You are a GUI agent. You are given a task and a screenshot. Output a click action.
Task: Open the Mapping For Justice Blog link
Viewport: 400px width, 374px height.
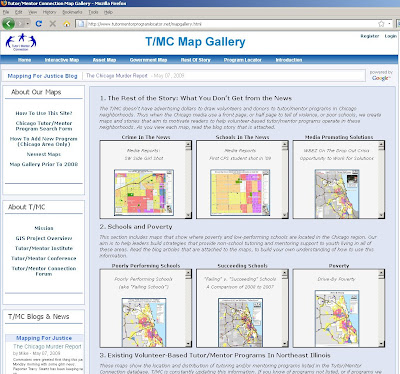pos(42,76)
